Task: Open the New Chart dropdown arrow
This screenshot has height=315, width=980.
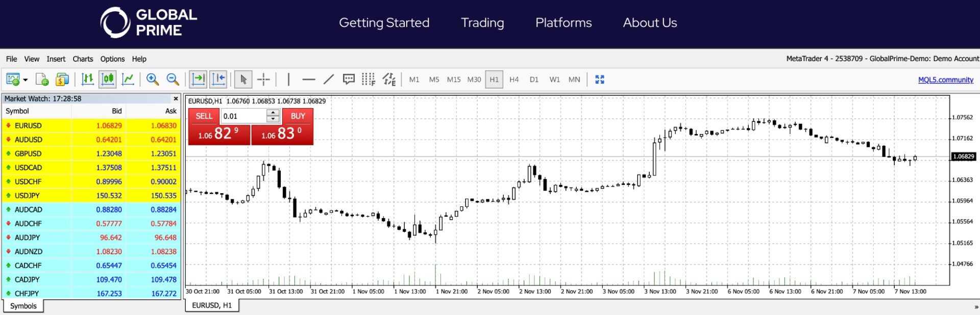Action: 26,80
